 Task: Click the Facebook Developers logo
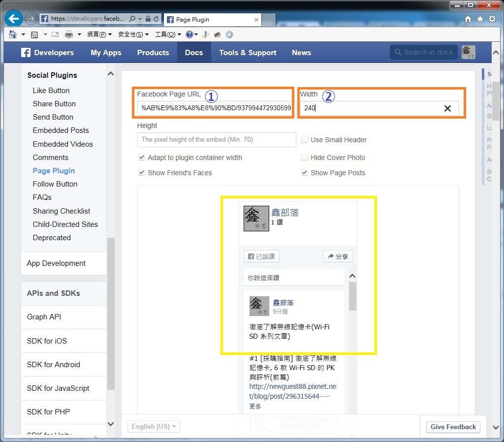pos(48,52)
